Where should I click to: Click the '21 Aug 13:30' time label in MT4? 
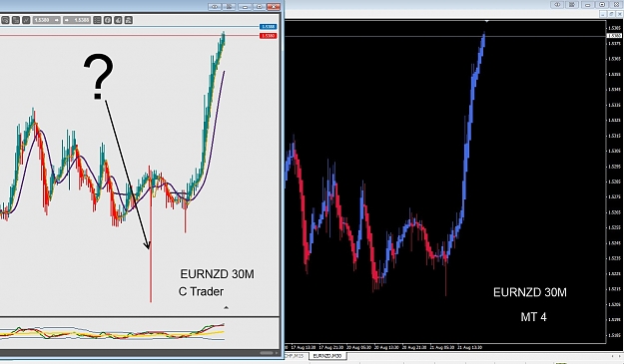(469, 347)
